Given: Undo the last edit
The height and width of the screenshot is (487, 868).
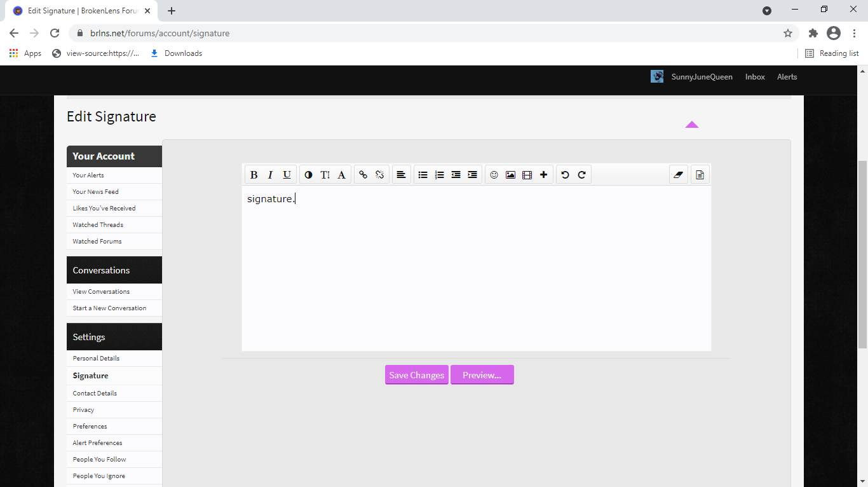Looking at the screenshot, I should (565, 175).
